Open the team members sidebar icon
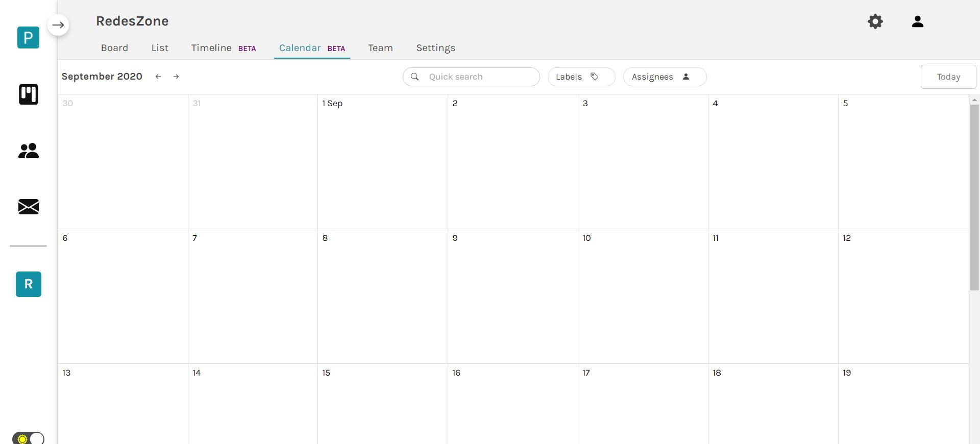The width and height of the screenshot is (980, 444). tap(29, 151)
